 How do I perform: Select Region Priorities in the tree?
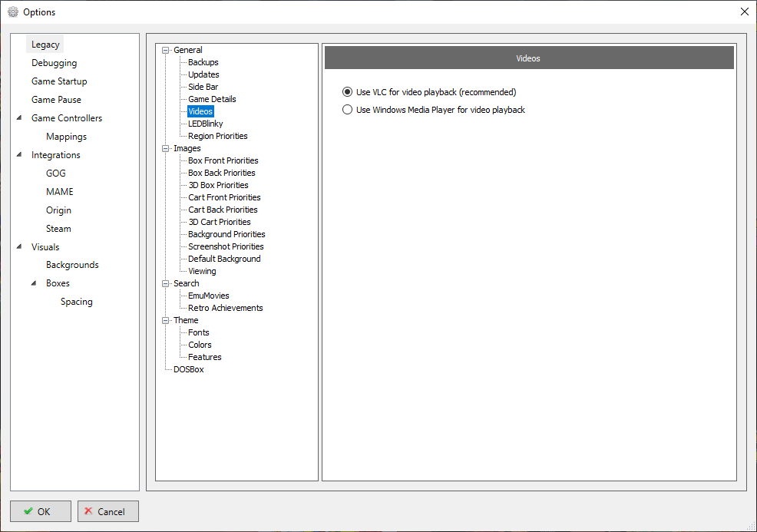click(x=218, y=136)
